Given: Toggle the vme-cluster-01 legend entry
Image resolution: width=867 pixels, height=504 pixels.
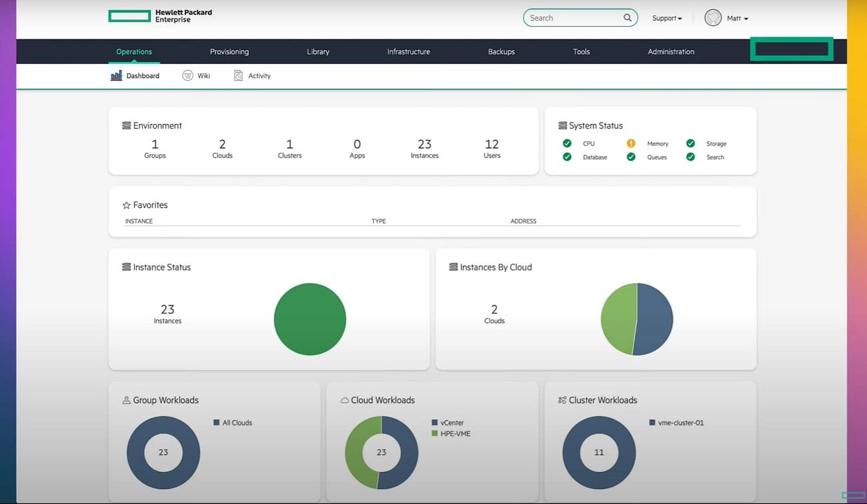Looking at the screenshot, I should tap(676, 423).
